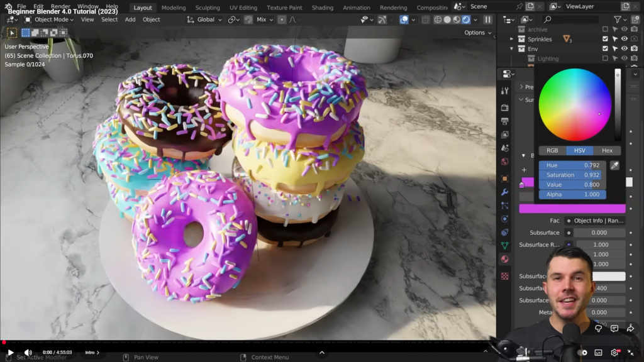This screenshot has width=644, height=362.
Task: Enable the archive collection checkbox
Action: tap(605, 30)
